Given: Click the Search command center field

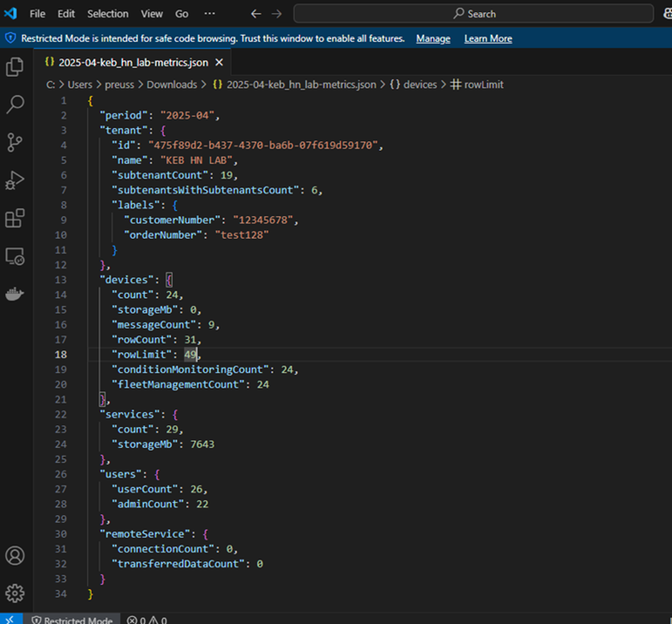Looking at the screenshot, I should [473, 14].
